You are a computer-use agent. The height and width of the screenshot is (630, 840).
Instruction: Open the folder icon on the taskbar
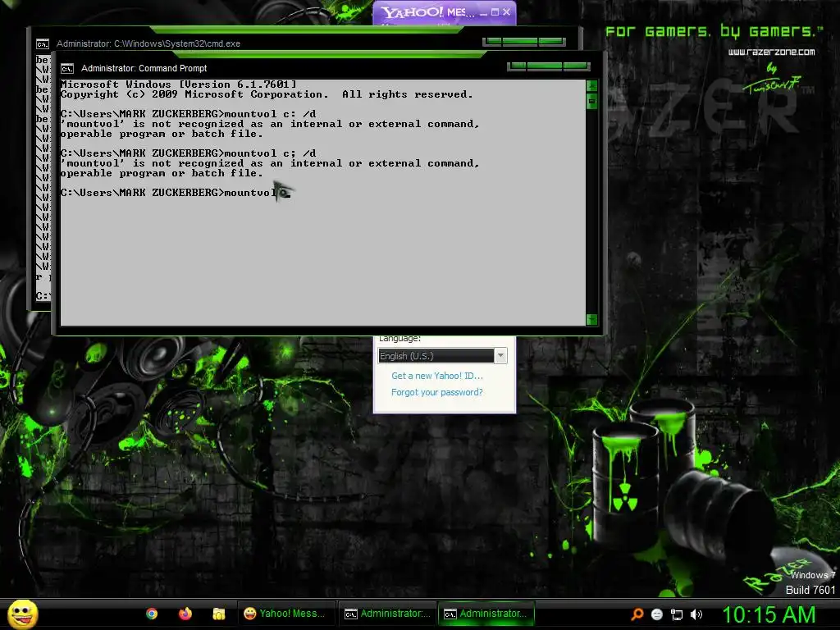click(x=218, y=614)
